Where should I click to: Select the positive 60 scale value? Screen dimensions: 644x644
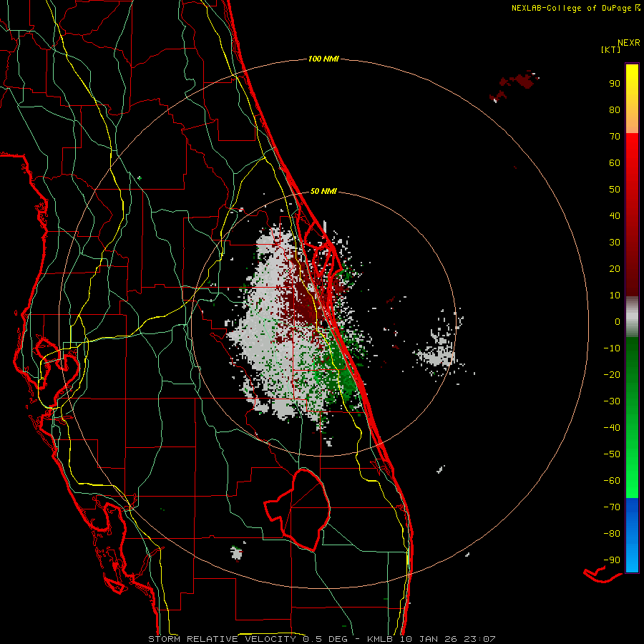pyautogui.click(x=615, y=162)
